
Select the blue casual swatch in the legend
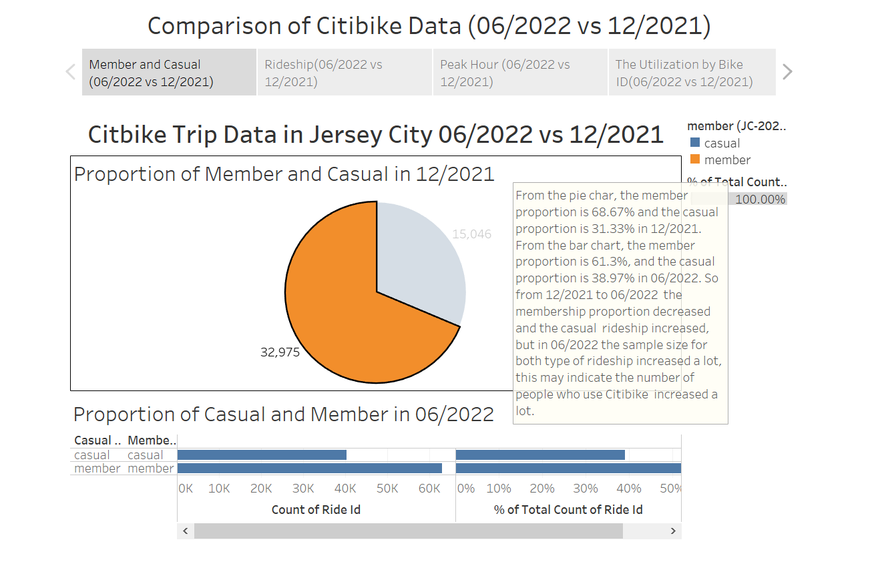[696, 143]
